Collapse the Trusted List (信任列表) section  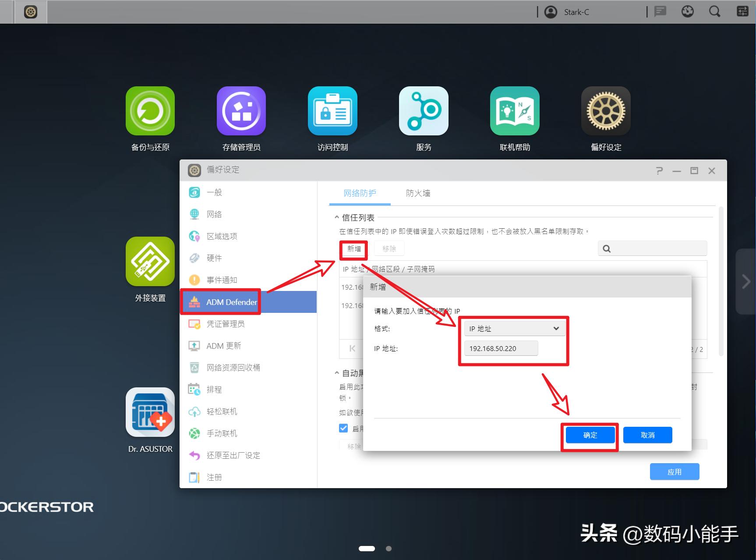click(x=336, y=217)
